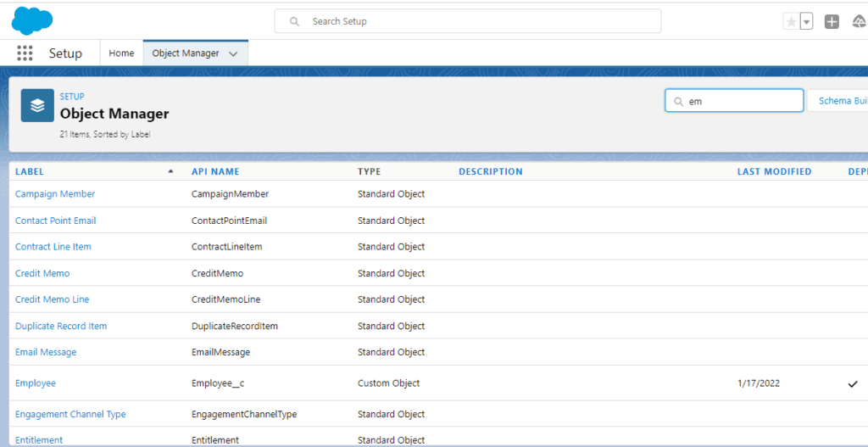Click the DuplicateRecordItem API name cell
This screenshot has width=868, height=447.
click(235, 326)
